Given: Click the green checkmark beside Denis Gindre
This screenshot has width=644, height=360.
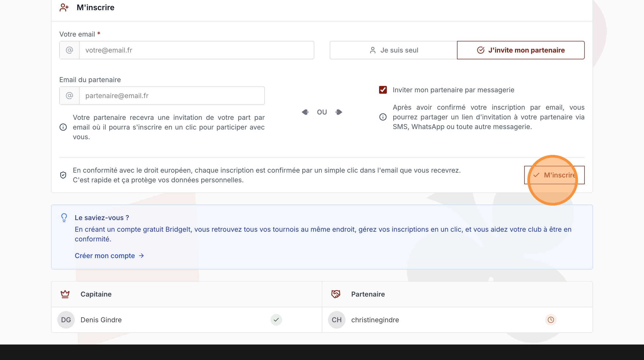Looking at the screenshot, I should click(x=276, y=320).
